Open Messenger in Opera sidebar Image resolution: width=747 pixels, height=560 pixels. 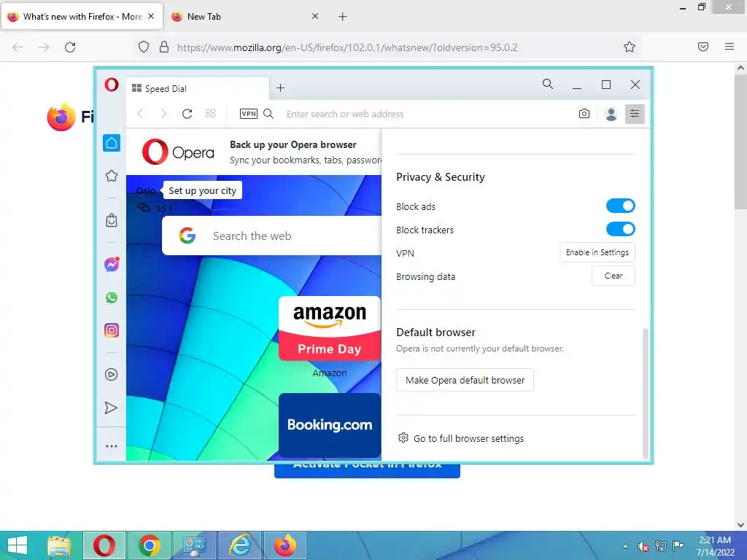click(112, 264)
